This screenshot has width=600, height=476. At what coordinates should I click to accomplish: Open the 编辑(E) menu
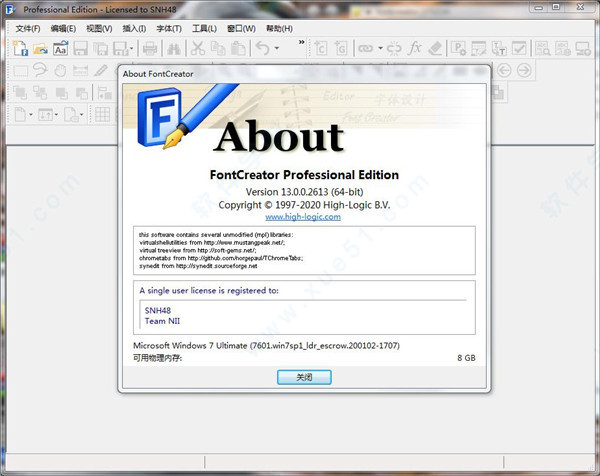[63, 29]
